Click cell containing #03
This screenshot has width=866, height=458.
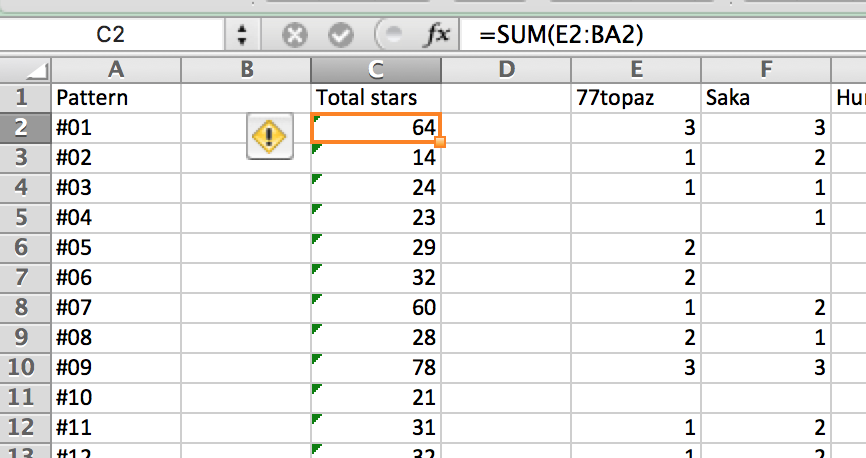(x=116, y=187)
